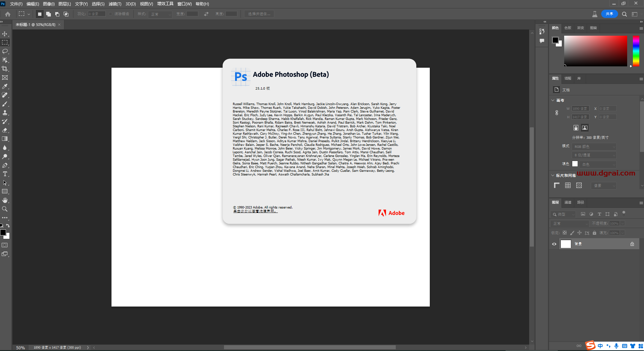Click the 填色 white fill swatch
644x351 pixels.
pyautogui.click(x=575, y=164)
